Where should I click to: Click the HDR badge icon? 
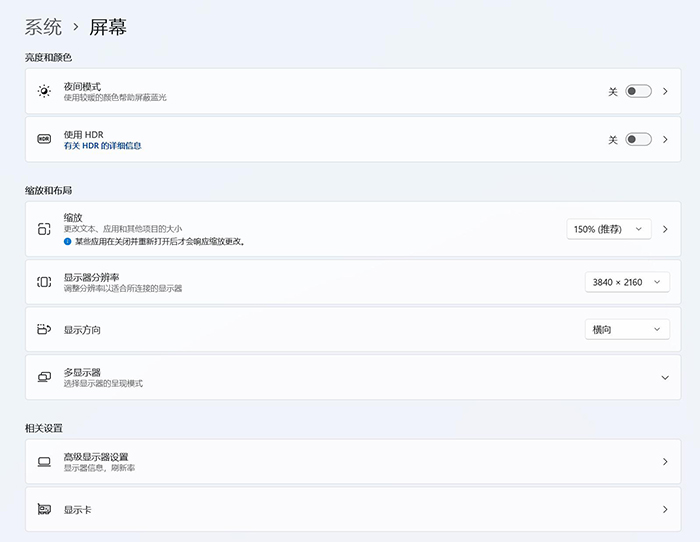43,140
